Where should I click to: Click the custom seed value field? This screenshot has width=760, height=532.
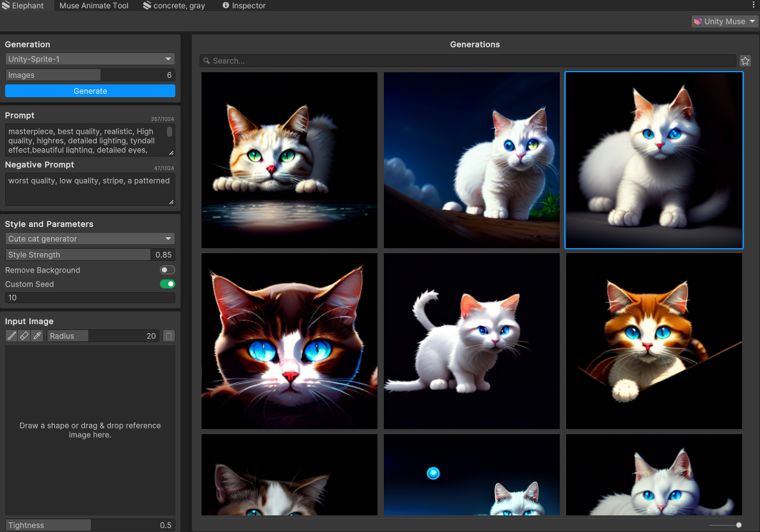(90, 297)
